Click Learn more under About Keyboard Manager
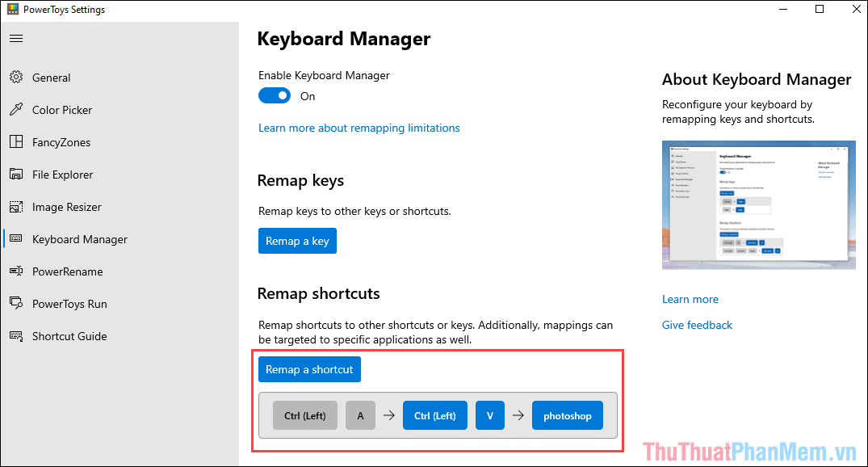Viewport: 868px width, 467px height. pyautogui.click(x=690, y=298)
